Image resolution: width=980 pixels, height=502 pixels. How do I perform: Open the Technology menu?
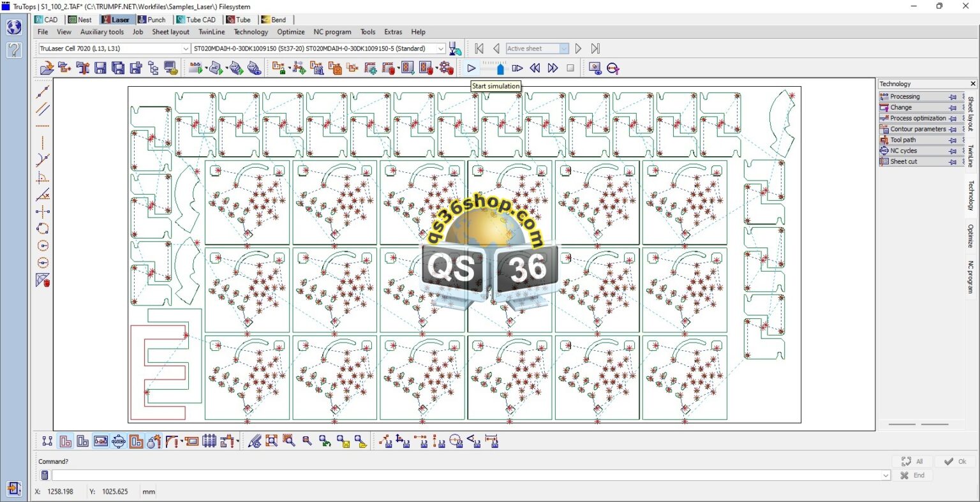click(251, 32)
